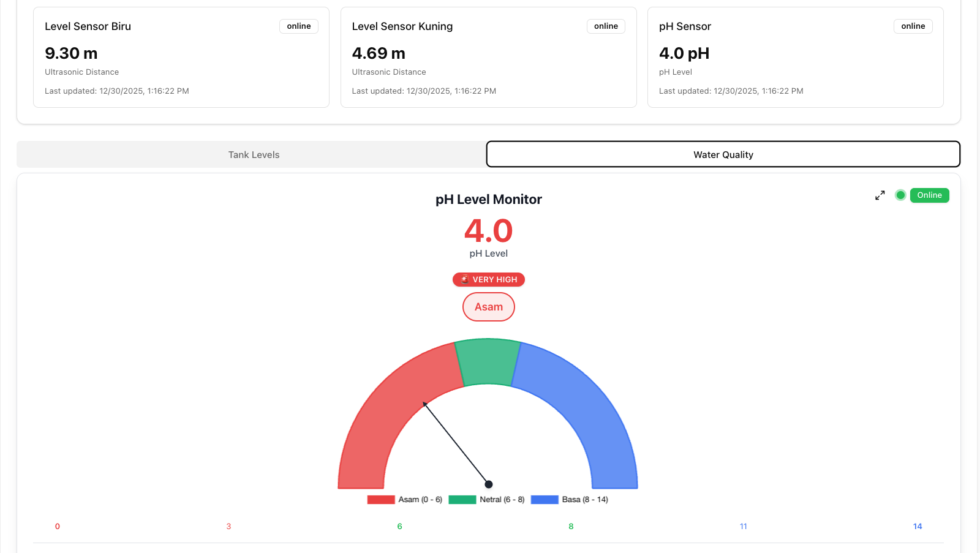The height and width of the screenshot is (553, 980).
Task: Click the siren icon in VERY HIGH badge
Action: point(465,279)
